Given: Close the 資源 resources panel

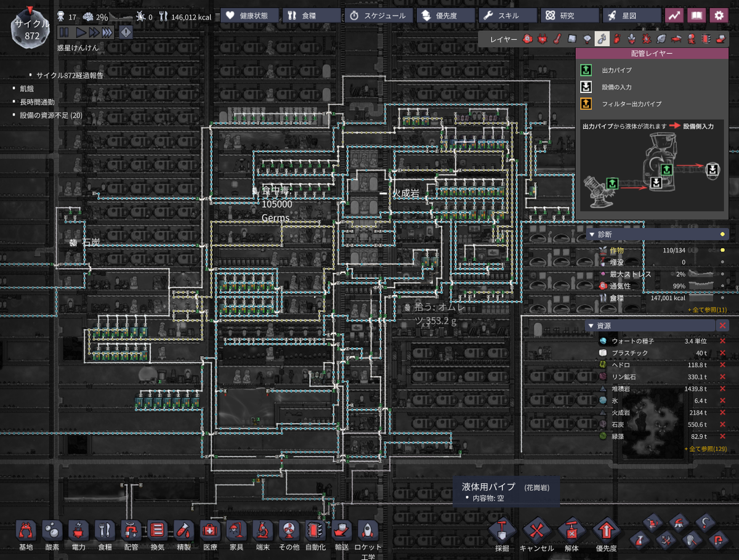Looking at the screenshot, I should point(723,325).
